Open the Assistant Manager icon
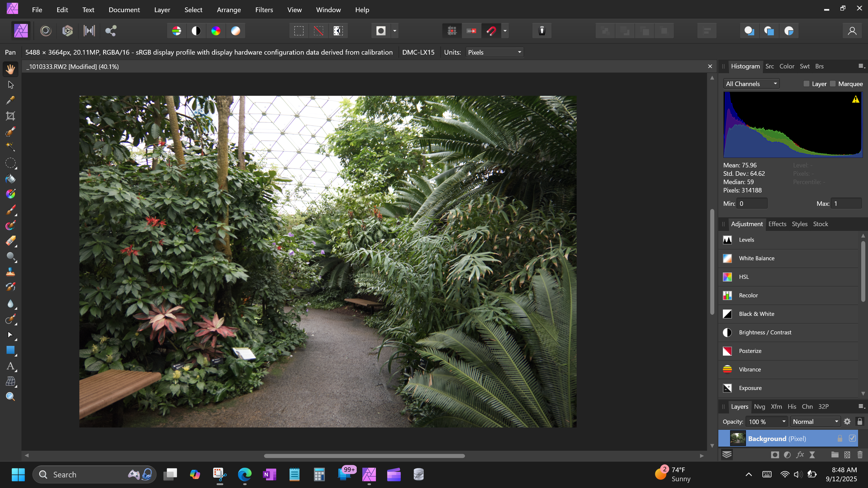Screen dimensions: 868x488 542,31
